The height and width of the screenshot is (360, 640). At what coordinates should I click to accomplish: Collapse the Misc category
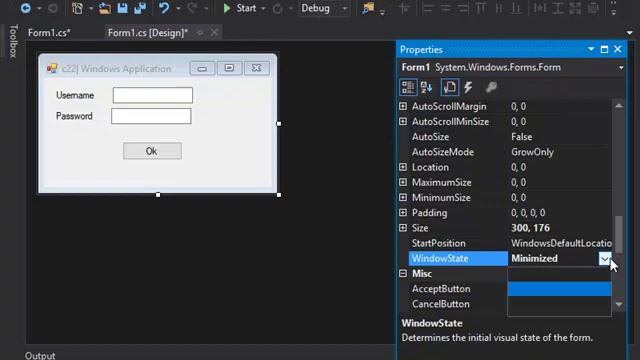click(x=403, y=273)
